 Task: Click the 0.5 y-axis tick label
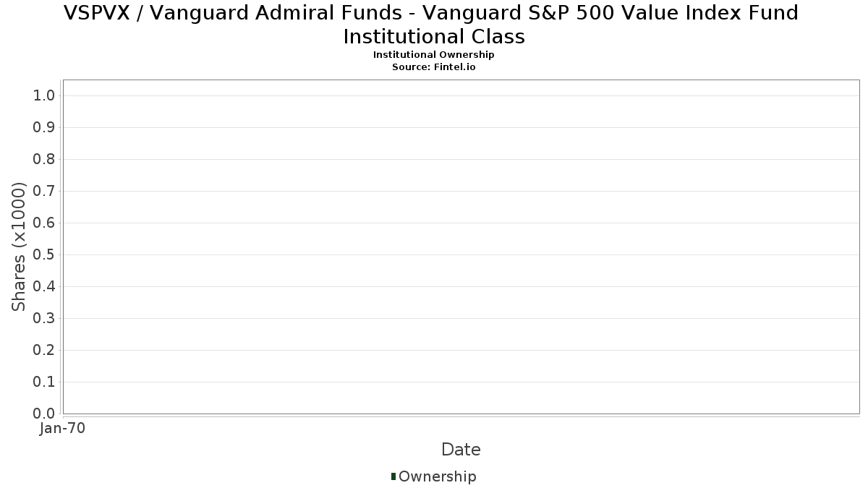point(44,255)
